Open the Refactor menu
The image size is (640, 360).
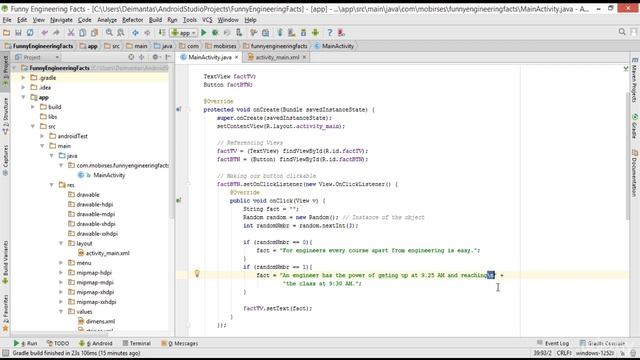click(x=133, y=20)
